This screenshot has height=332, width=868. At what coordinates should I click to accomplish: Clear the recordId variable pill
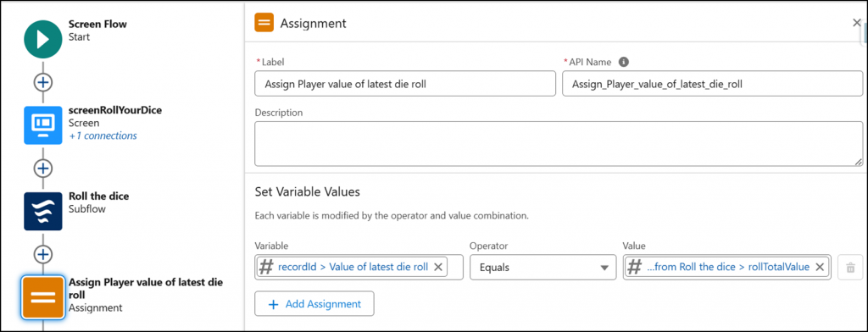point(438,268)
